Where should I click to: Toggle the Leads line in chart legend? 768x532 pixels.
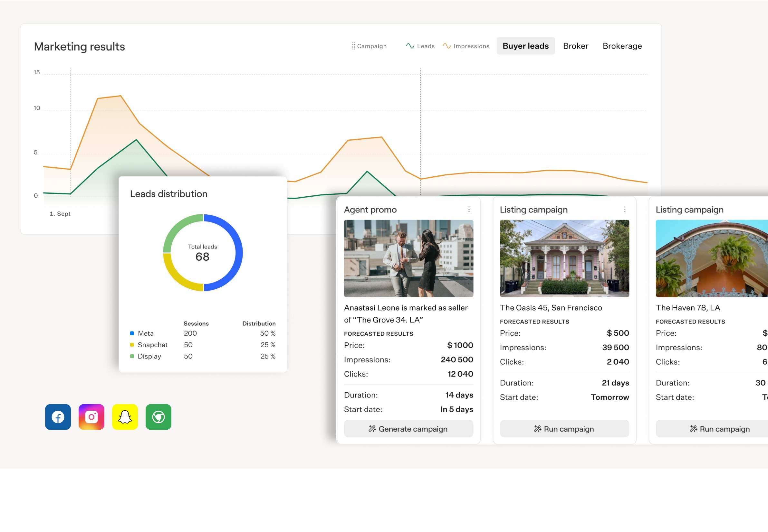point(420,46)
